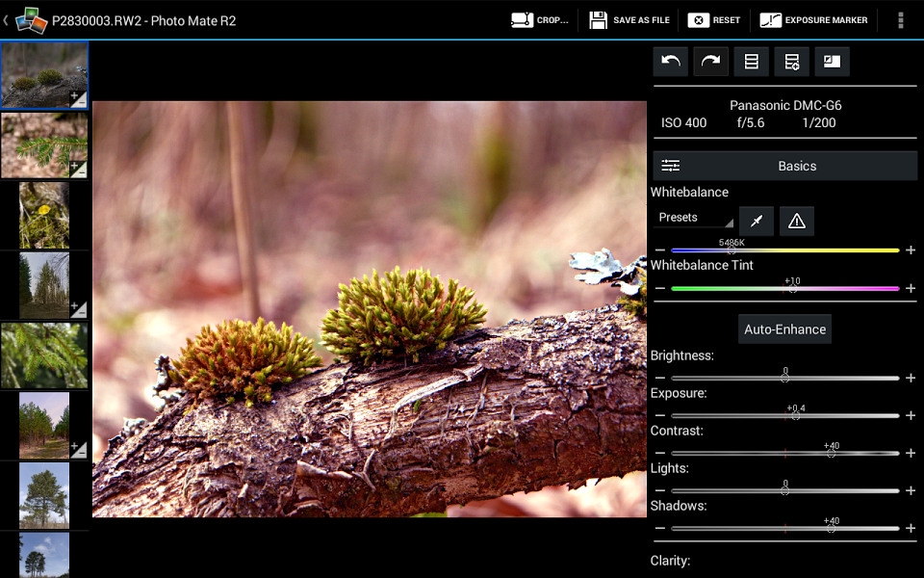Click the Contrast slider track
Viewport: 924px width, 578px height.
point(785,453)
